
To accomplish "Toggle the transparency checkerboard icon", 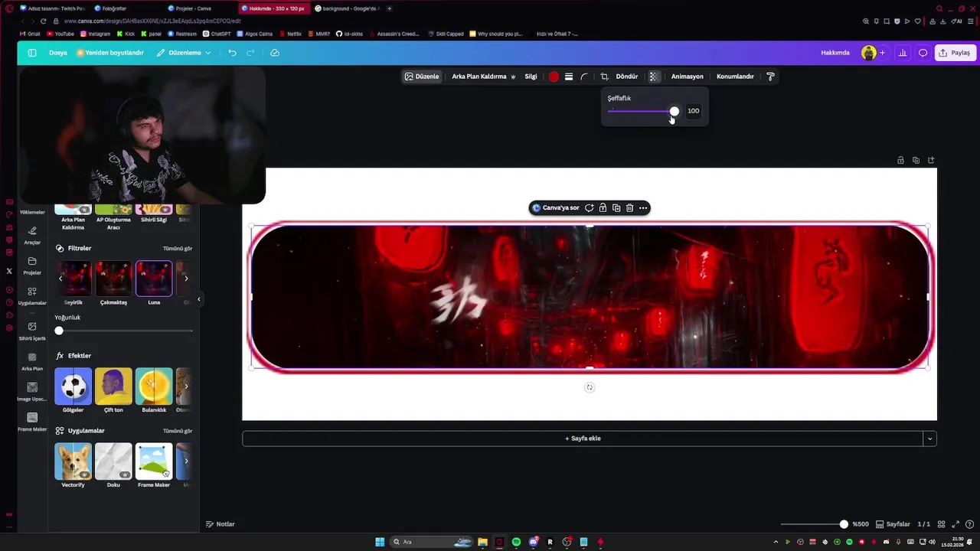I will pos(653,77).
